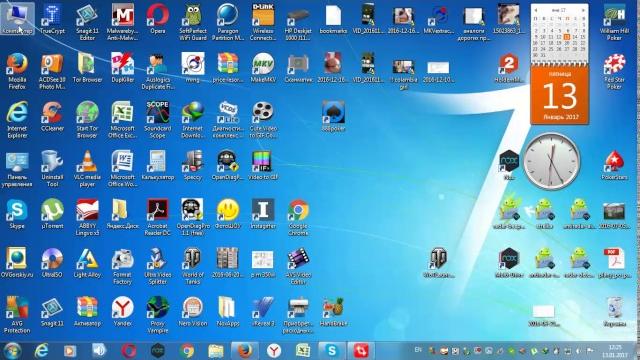
Task: Click the analog clock gadget
Action: (x=552, y=161)
